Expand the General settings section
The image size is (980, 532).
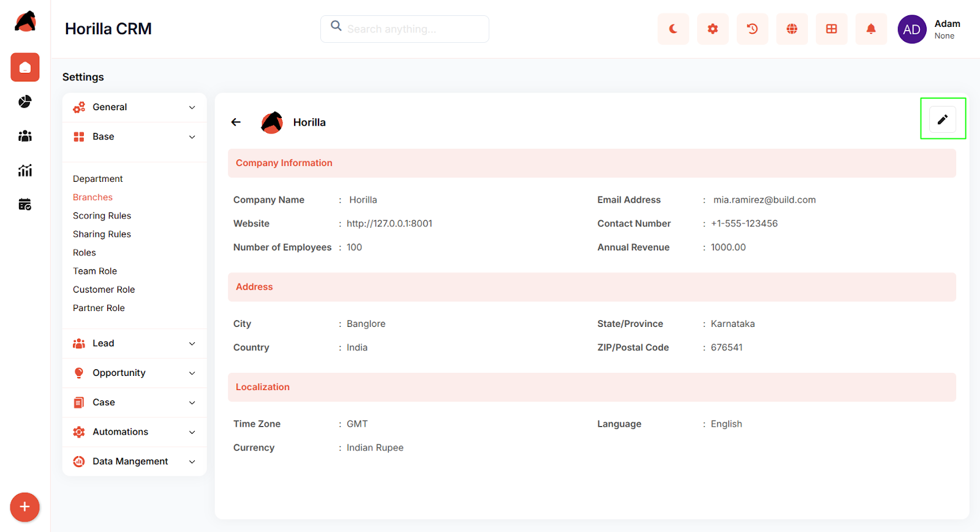(x=135, y=107)
